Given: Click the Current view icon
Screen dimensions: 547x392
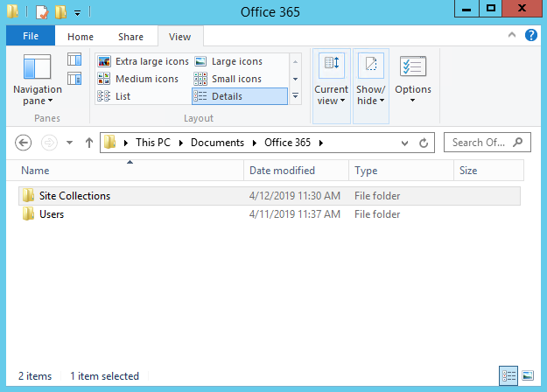Looking at the screenshot, I should [332, 65].
